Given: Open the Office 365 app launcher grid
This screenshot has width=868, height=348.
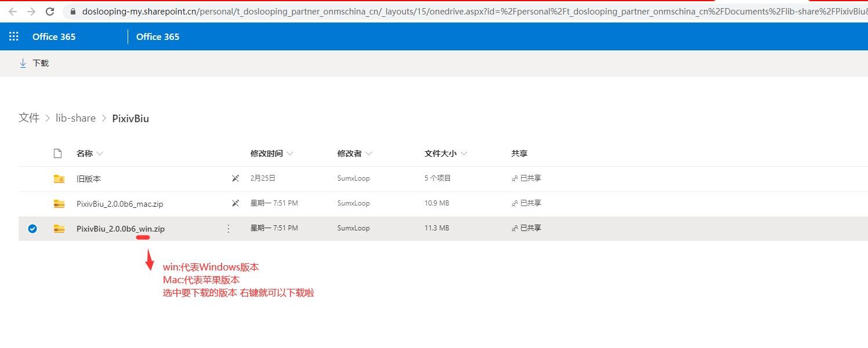Looking at the screenshot, I should 14,36.
